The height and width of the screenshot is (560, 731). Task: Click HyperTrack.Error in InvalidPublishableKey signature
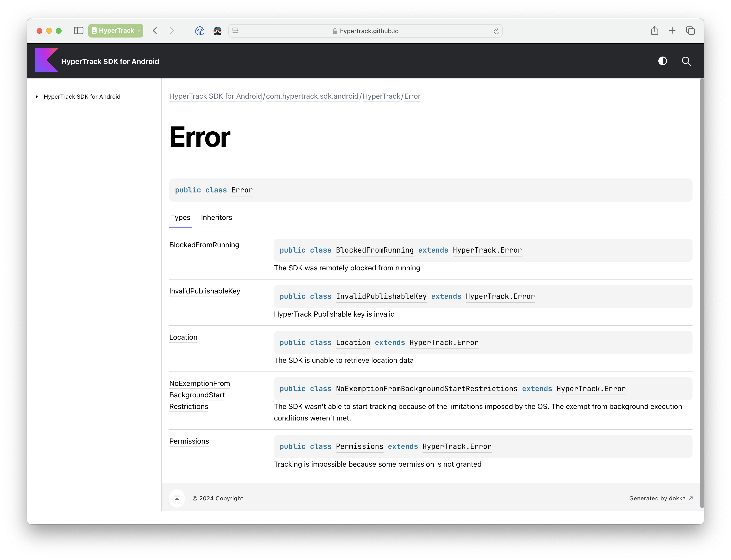pos(500,296)
